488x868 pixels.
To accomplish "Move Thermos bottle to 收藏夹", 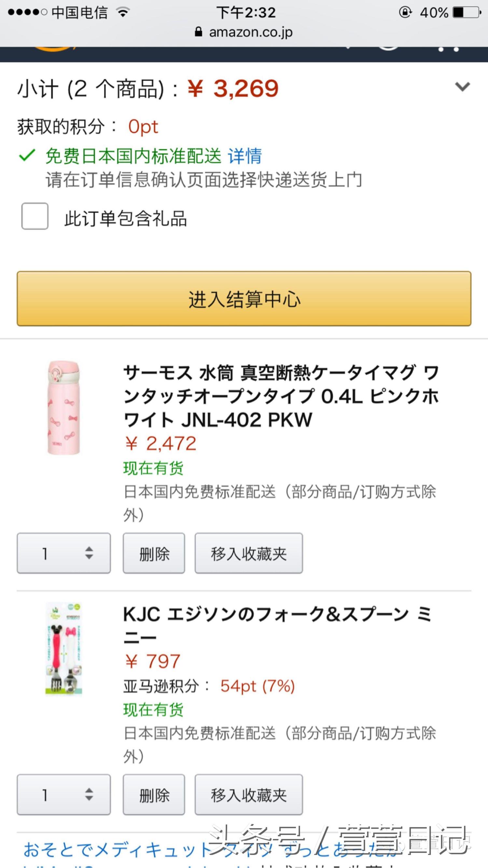I will click(248, 553).
